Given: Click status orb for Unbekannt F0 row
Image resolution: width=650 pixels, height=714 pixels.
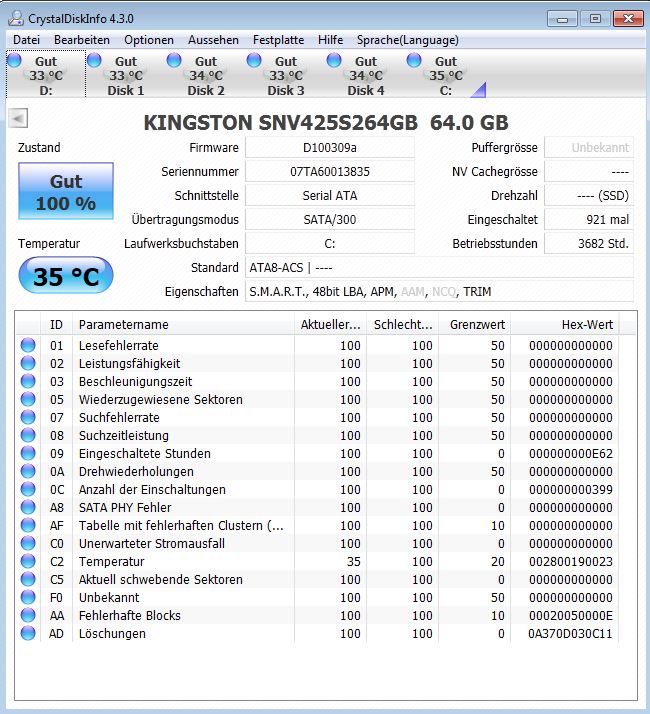Looking at the screenshot, I should pyautogui.click(x=28, y=597).
